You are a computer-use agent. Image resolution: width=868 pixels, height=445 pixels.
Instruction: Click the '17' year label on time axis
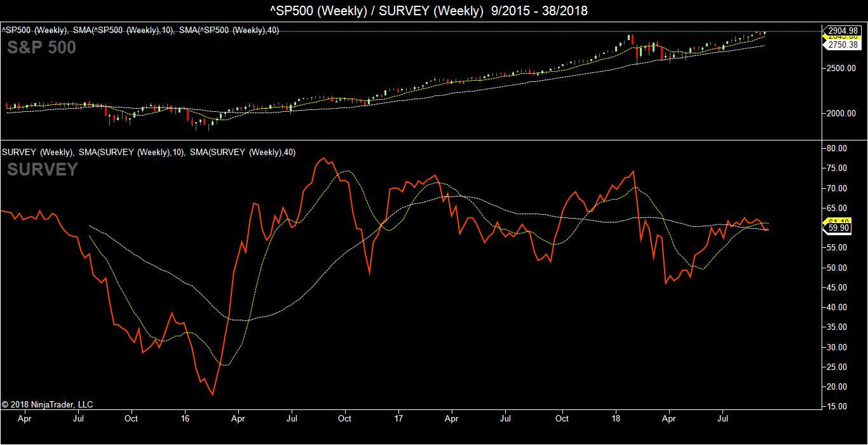(398, 420)
